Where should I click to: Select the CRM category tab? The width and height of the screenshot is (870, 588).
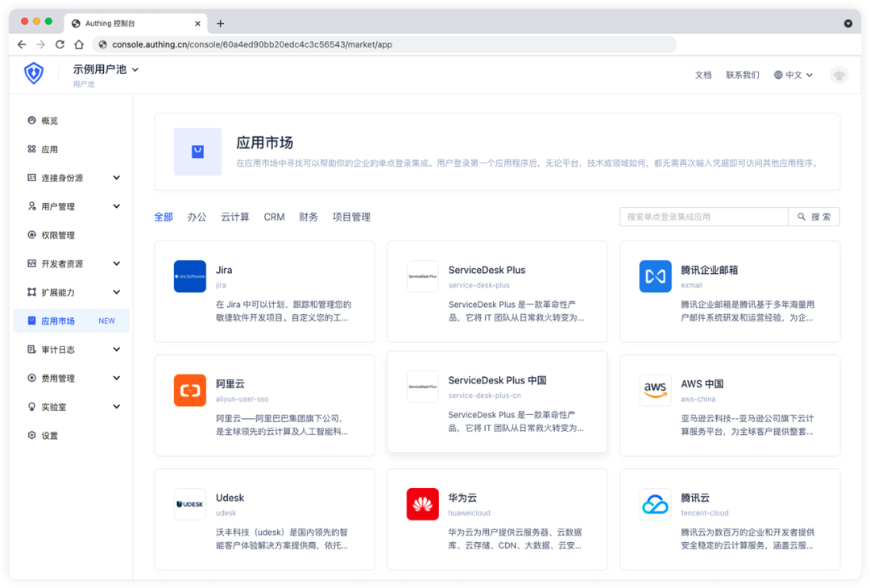[274, 217]
